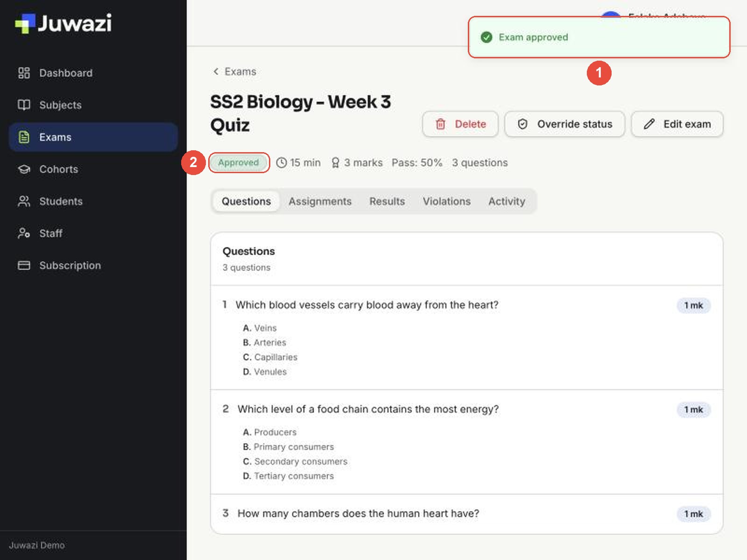Viewport: 747px width, 560px height.
Task: Click the Students people icon
Action: click(24, 201)
